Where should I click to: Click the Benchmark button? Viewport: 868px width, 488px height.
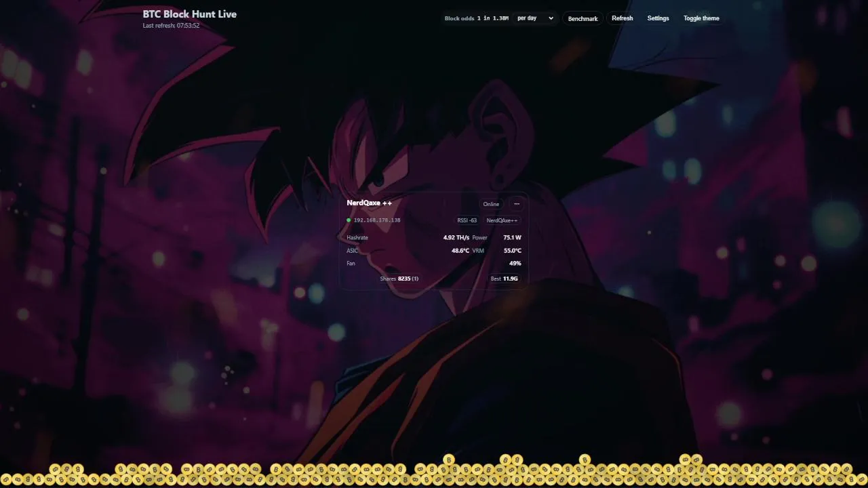click(x=583, y=18)
